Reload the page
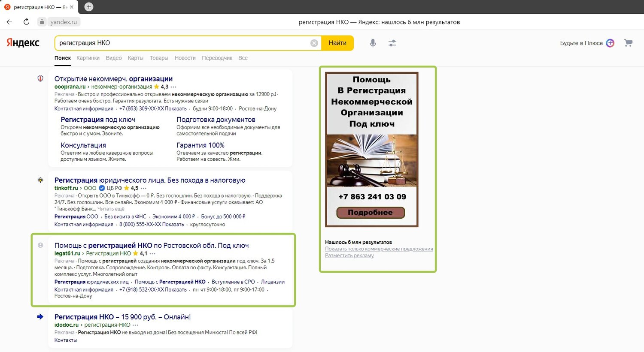The height and width of the screenshot is (352, 644). point(26,22)
